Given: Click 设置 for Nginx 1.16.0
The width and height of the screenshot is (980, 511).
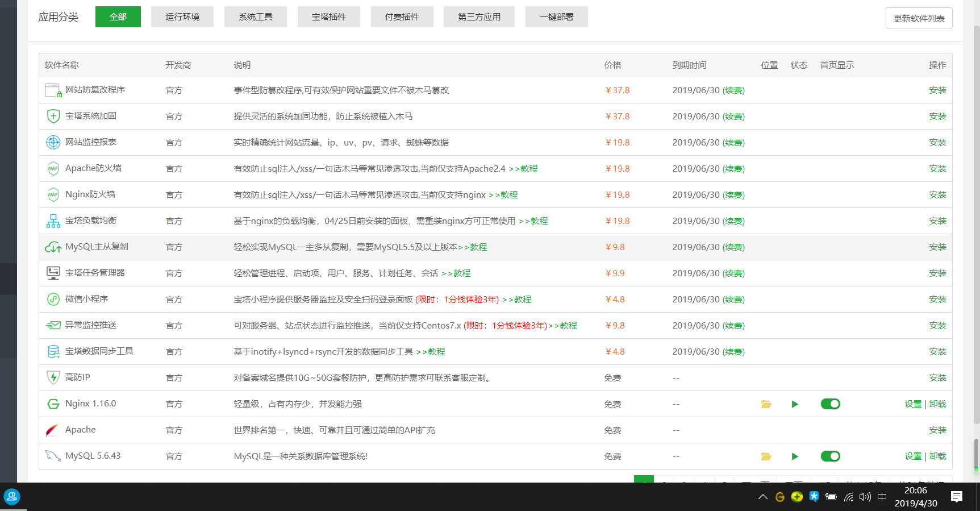Looking at the screenshot, I should pyautogui.click(x=913, y=404).
